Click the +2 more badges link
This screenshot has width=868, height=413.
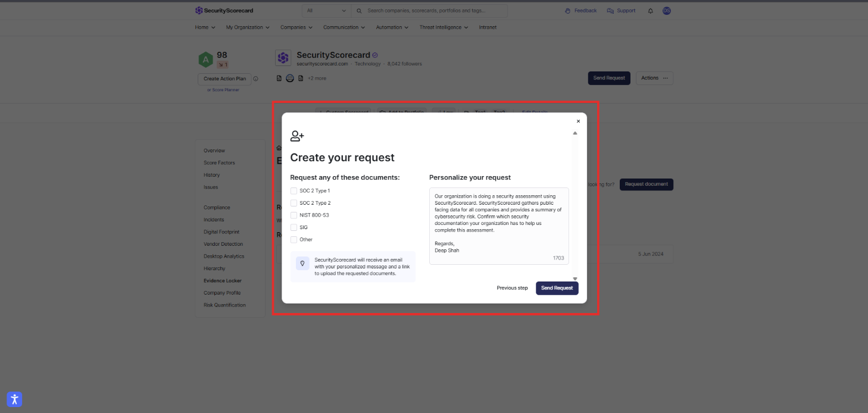click(x=317, y=78)
